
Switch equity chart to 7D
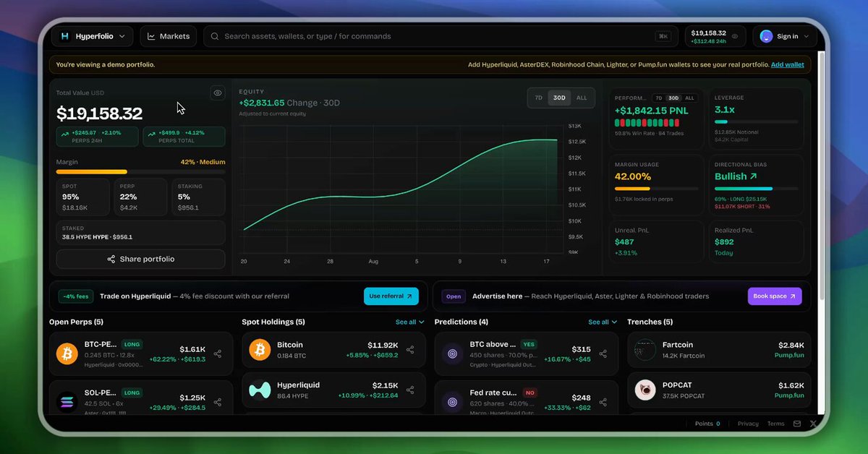[x=538, y=98]
